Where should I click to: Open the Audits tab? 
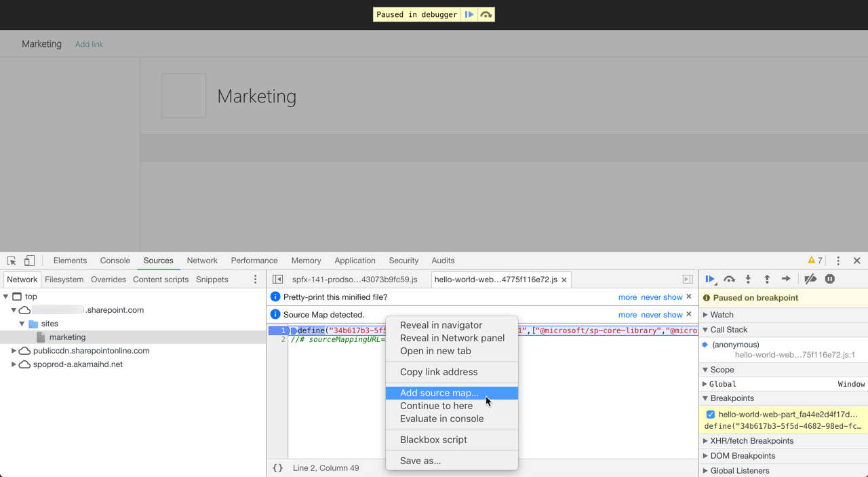click(443, 261)
